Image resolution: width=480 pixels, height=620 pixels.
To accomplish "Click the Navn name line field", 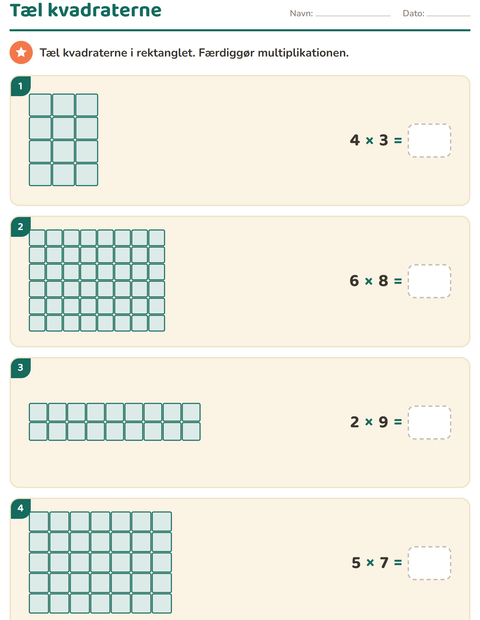I will click(x=353, y=14).
